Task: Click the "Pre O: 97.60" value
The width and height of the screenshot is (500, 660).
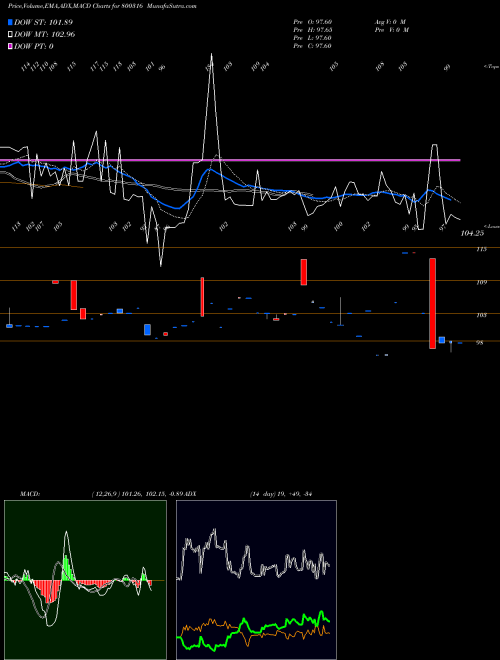Action: (x=313, y=22)
